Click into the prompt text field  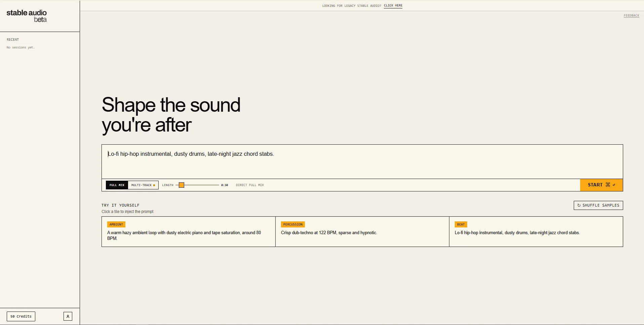362,162
